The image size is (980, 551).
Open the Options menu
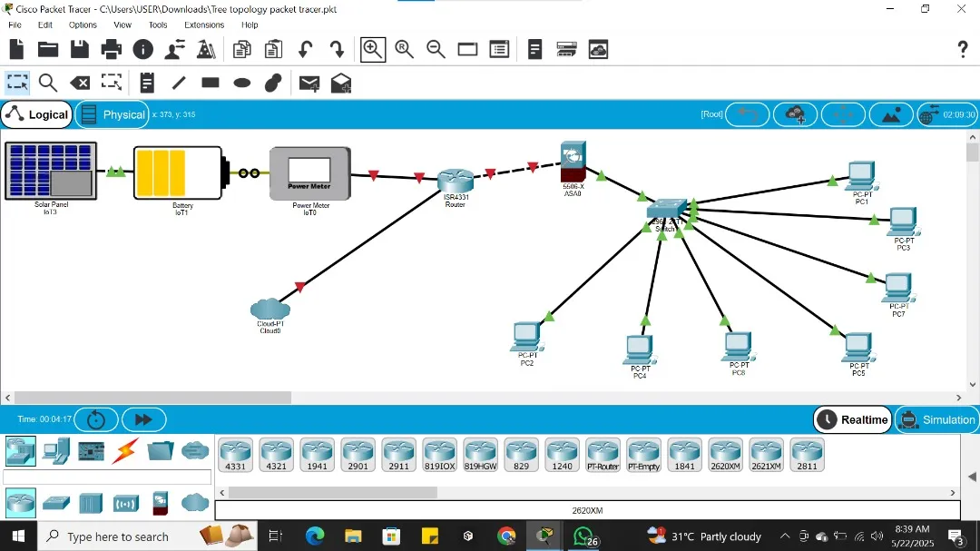(83, 25)
